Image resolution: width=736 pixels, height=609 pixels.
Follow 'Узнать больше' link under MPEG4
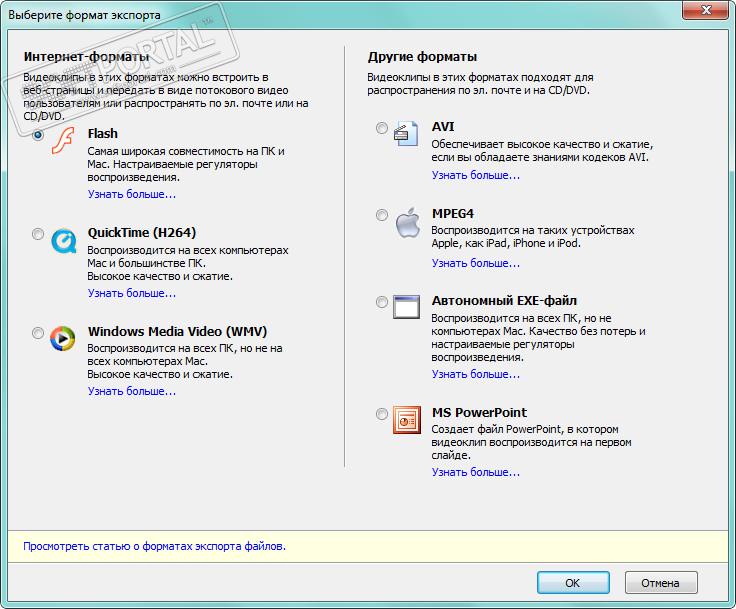pyautogui.click(x=476, y=263)
